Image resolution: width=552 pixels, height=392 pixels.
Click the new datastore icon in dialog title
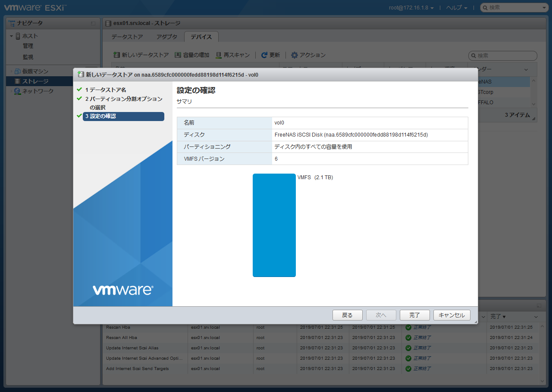[81, 75]
